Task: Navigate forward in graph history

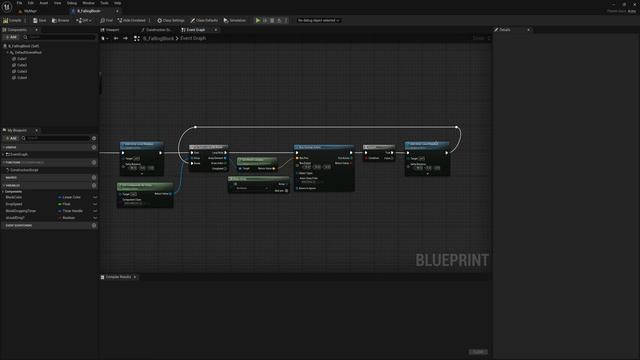Action: point(125,38)
